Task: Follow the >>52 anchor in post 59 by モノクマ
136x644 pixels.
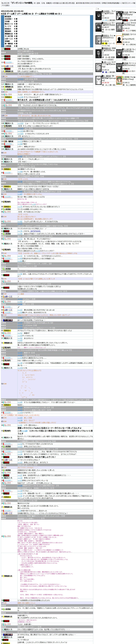Action: [20, 333]
